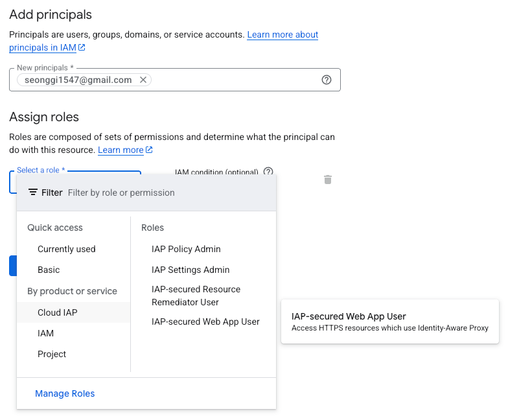This screenshot has width=519, height=420.
Task: Click the IAM condition help icon
Action: pyautogui.click(x=268, y=171)
